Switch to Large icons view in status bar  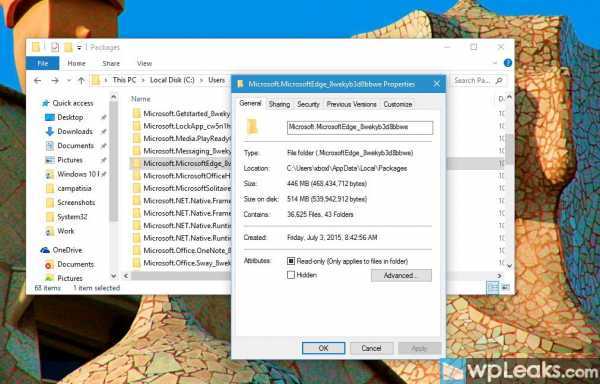tap(506, 288)
